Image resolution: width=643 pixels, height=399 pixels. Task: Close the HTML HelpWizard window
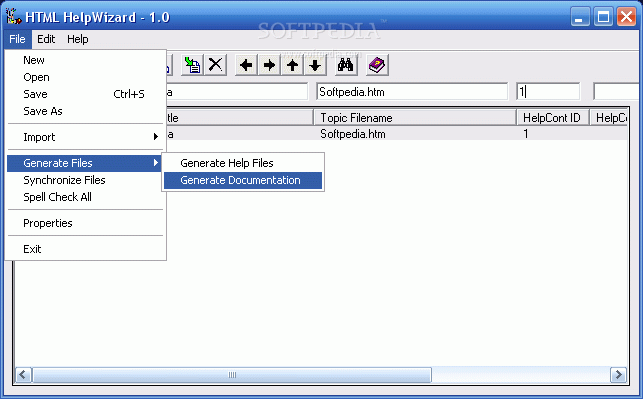pyautogui.click(x=627, y=17)
